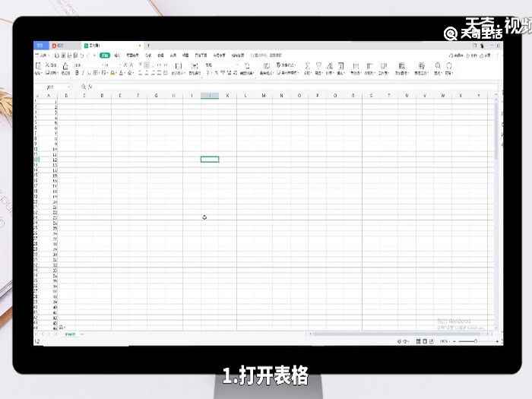Switch to the Insert ribbon tab
Image resolution: width=532 pixels, height=399 pixels.
tap(117, 55)
